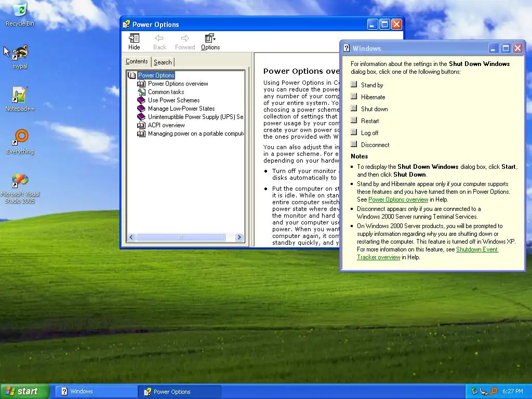Select the Everything search desktop shortcut
The image size is (532, 399).
pyautogui.click(x=20, y=142)
